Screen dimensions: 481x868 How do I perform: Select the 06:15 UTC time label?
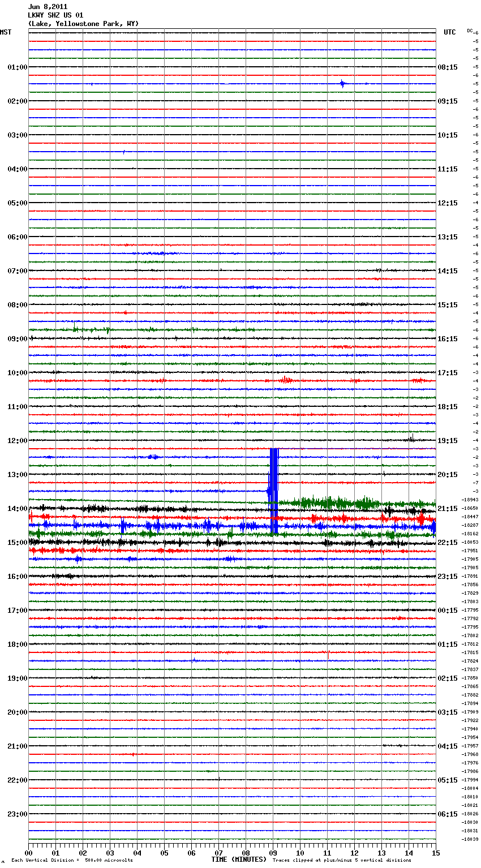click(x=448, y=814)
